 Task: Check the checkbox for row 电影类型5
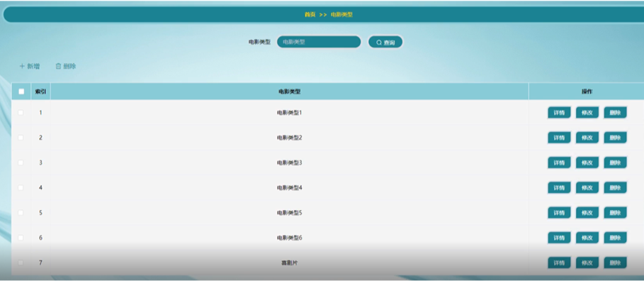pos(21,213)
